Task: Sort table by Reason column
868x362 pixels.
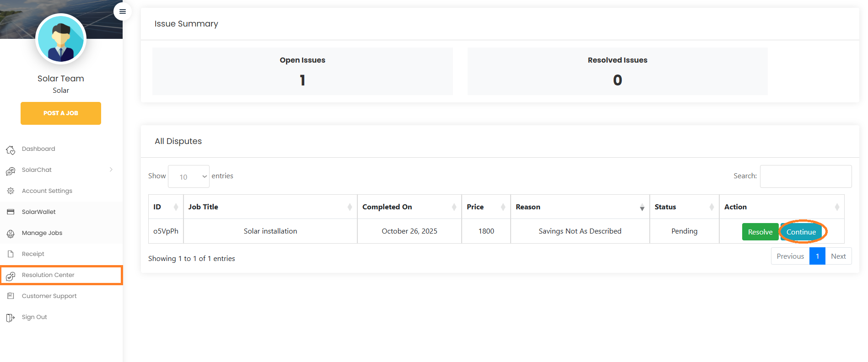Action: (x=580, y=207)
